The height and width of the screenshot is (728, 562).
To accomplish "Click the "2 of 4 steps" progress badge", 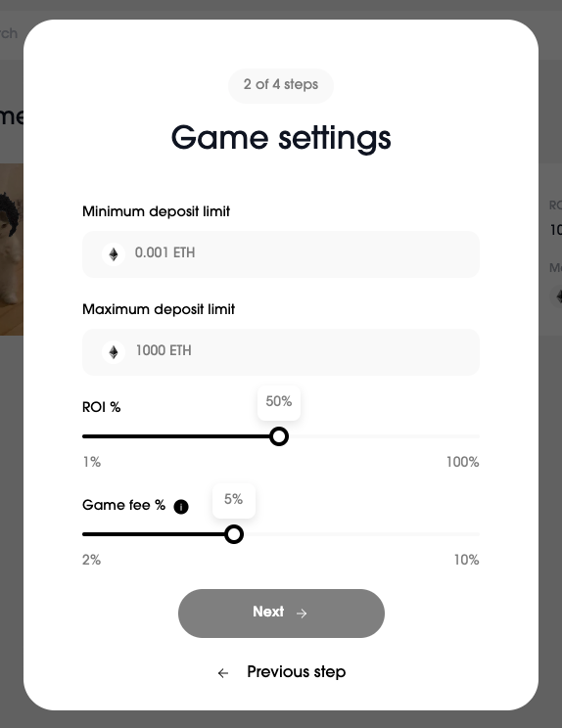I will tap(281, 85).
